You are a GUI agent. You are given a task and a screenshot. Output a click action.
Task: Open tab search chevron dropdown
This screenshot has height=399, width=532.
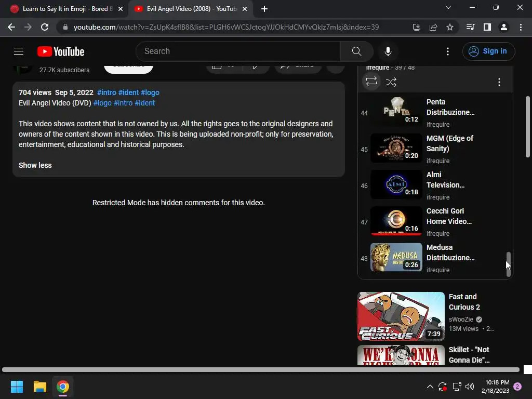tap(448, 7)
